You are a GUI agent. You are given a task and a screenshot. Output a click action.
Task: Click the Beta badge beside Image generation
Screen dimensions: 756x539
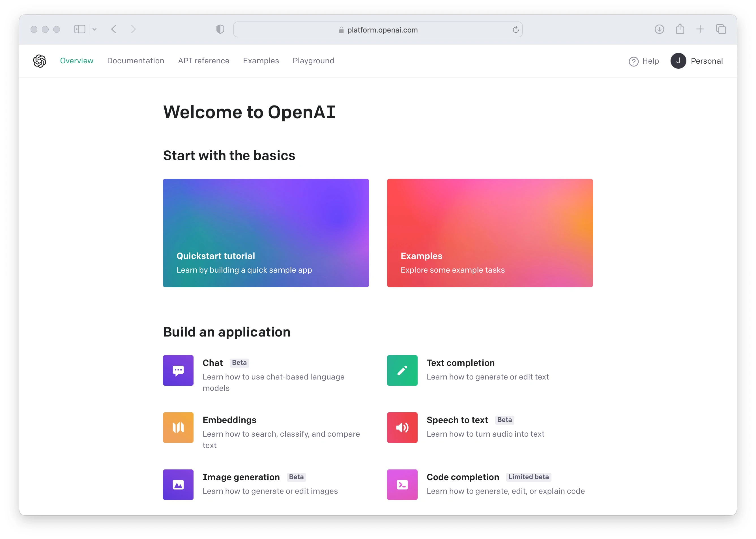[x=296, y=477]
